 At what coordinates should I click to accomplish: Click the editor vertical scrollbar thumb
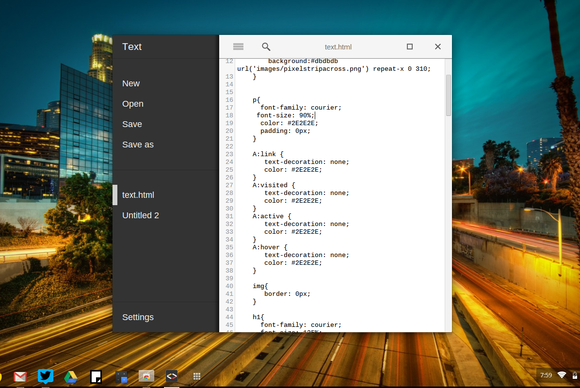[448, 95]
